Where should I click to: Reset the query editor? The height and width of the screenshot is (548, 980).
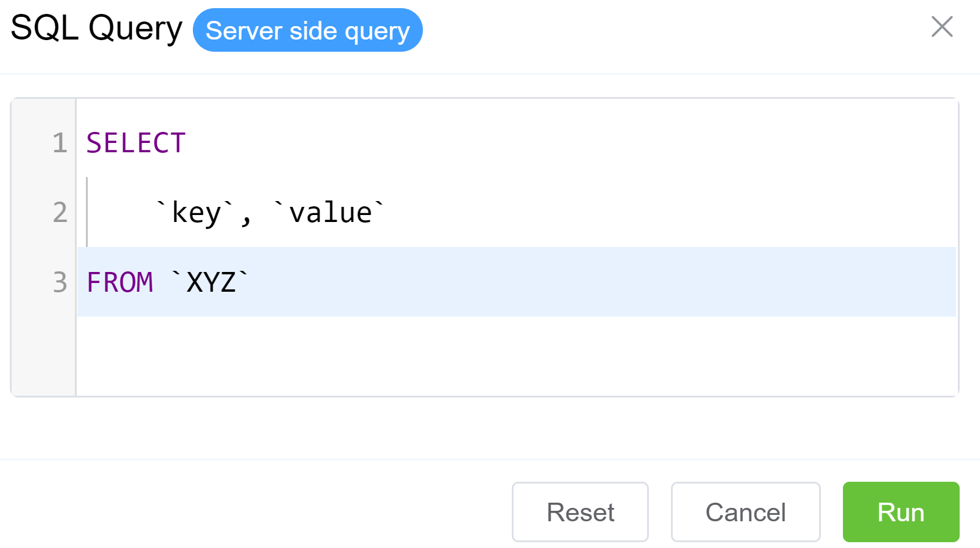[580, 512]
